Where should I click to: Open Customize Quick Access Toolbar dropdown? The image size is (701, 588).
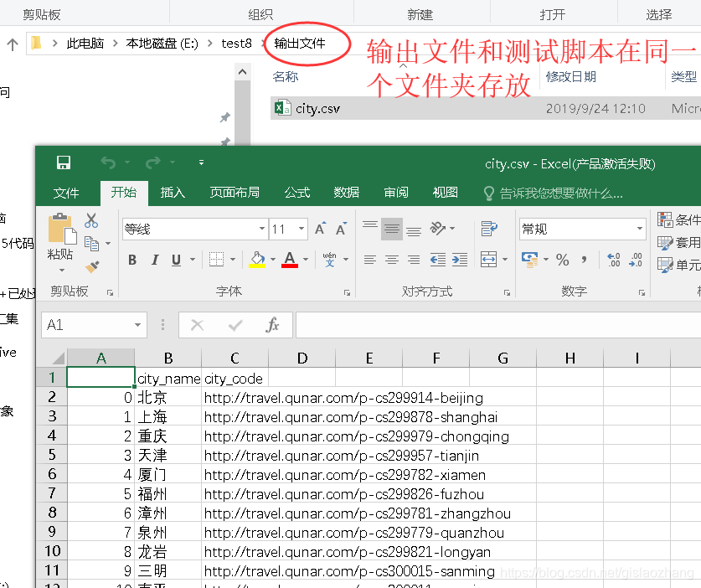pos(202,162)
